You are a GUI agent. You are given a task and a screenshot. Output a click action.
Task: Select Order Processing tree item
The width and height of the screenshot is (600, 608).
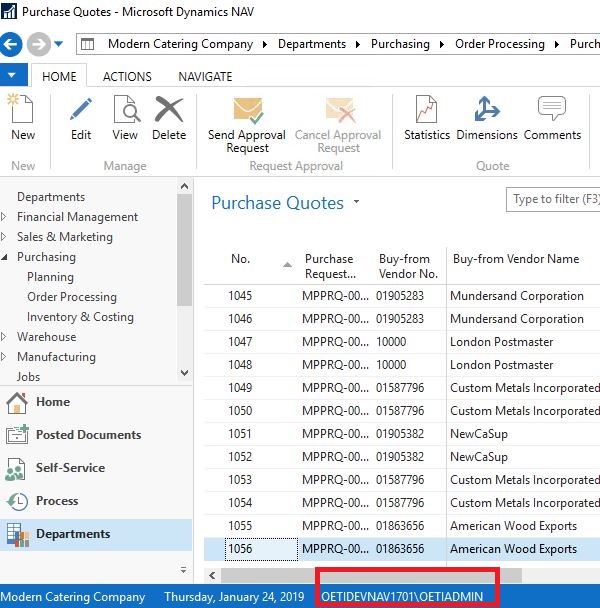[72, 297]
